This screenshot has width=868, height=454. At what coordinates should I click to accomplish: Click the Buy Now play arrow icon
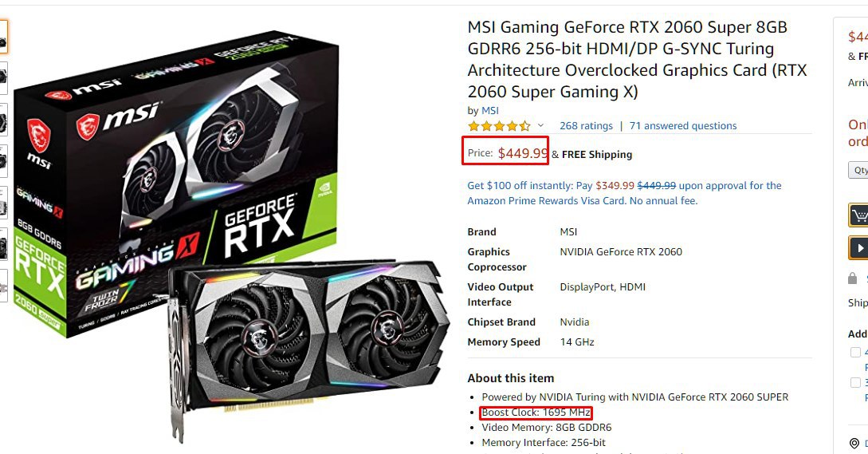point(859,248)
